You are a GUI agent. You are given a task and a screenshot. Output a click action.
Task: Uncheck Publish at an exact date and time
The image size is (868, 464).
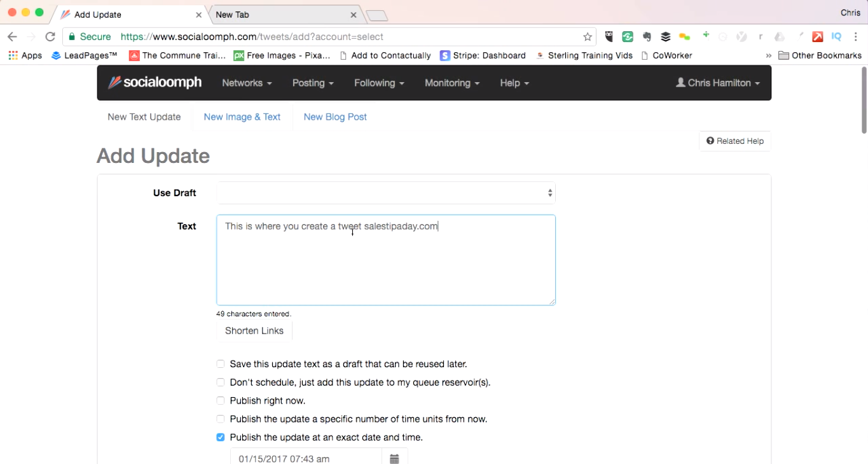(221, 437)
